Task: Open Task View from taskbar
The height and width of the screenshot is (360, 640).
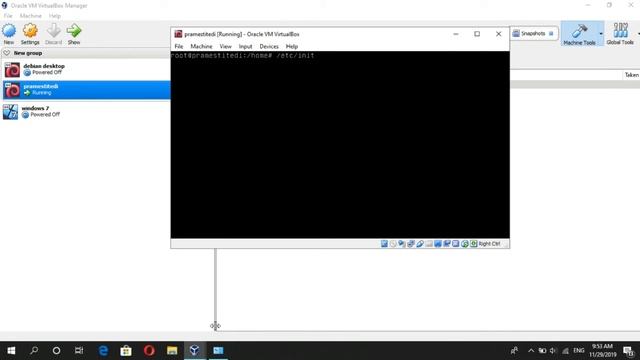Action: point(79,351)
